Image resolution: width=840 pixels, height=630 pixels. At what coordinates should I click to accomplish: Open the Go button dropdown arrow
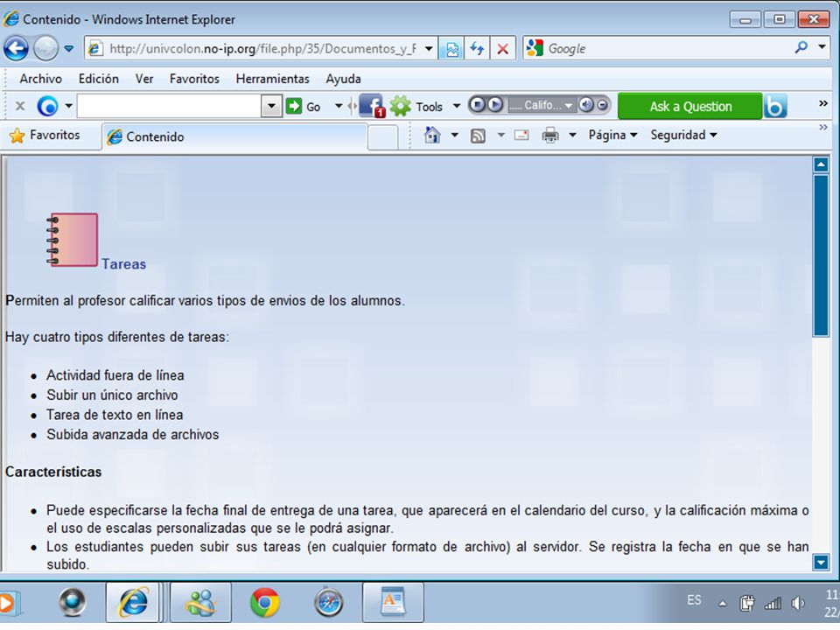pos(339,106)
